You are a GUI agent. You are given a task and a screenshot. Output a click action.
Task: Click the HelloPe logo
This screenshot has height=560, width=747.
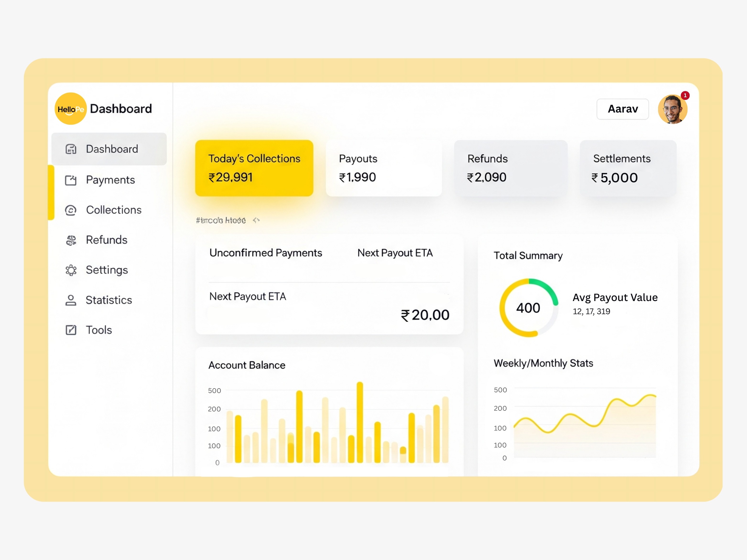(71, 109)
